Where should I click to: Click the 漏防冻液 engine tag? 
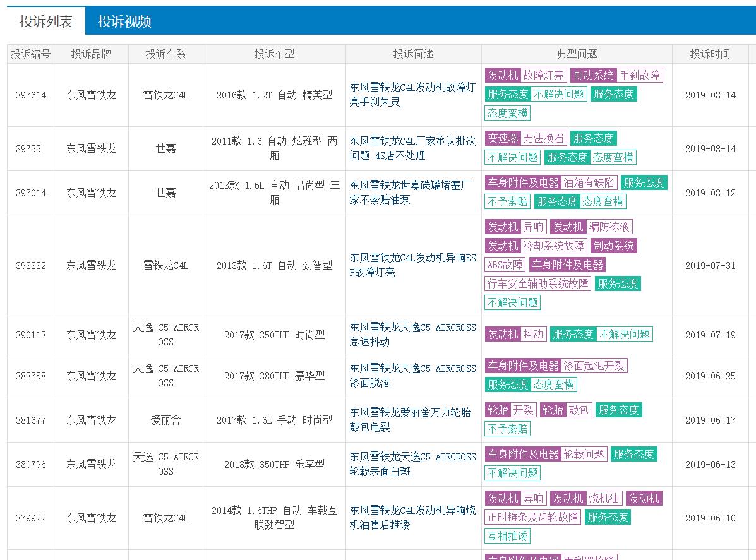609,227
